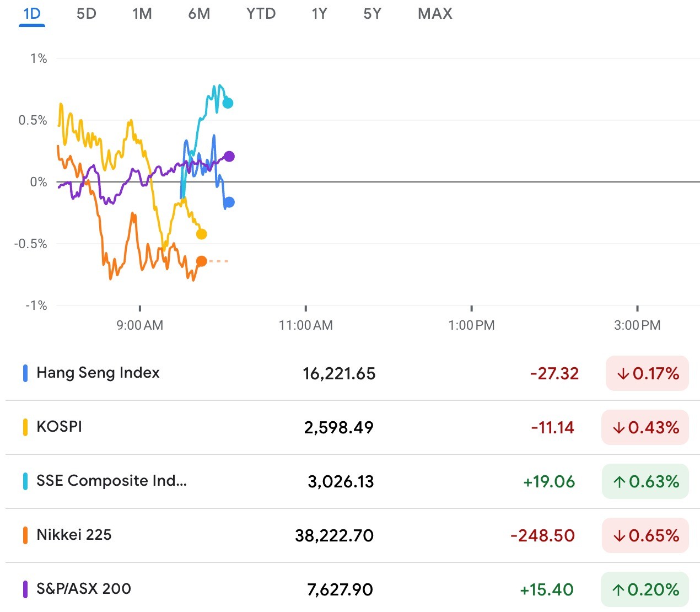Click the SSE Composite 0.63% up badge
The width and height of the screenshot is (700, 612).
click(645, 481)
